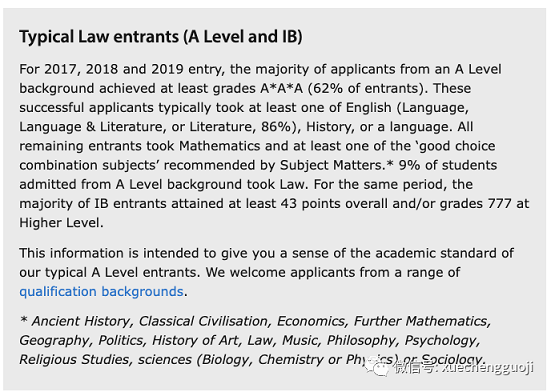This screenshot has height=392, width=551.
Task: Click the 43 points overall text
Action: click(334, 203)
